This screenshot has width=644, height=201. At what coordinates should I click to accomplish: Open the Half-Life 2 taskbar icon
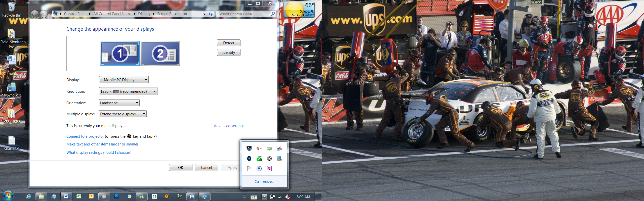click(x=167, y=196)
